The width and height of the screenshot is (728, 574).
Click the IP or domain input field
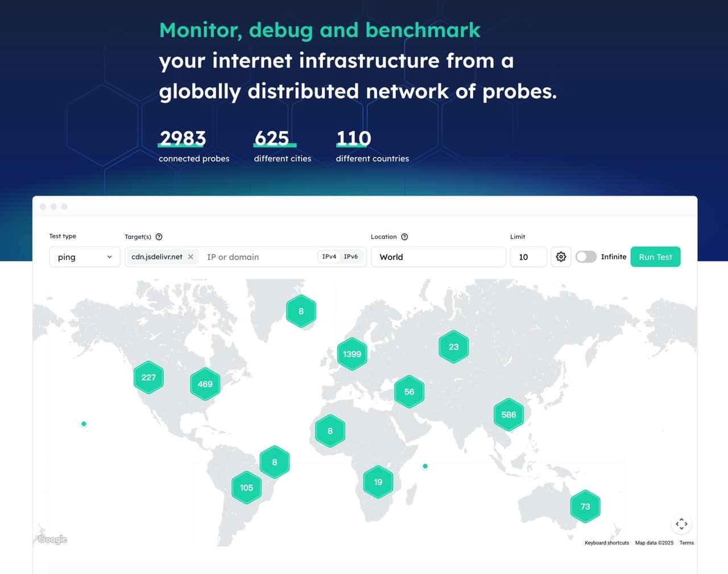click(259, 257)
